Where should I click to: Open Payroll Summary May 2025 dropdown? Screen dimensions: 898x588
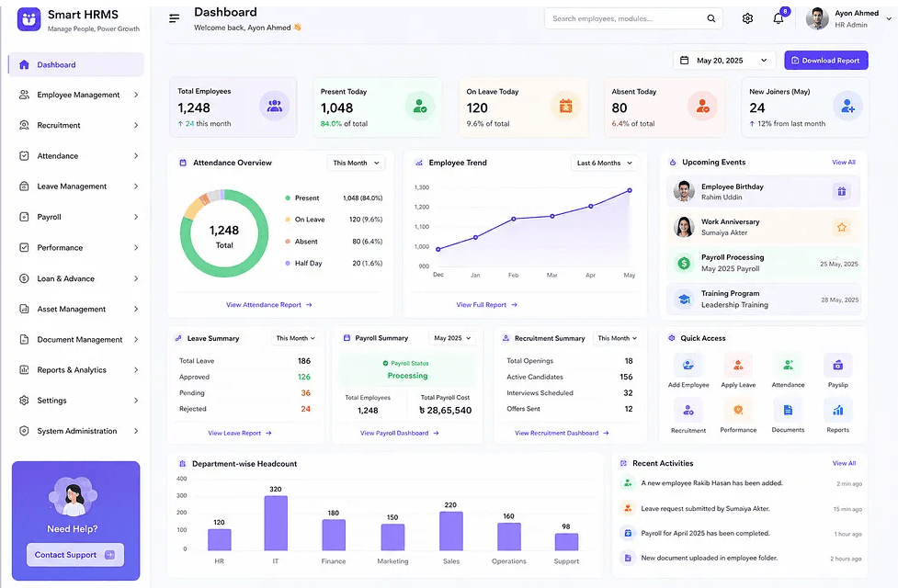[452, 338]
